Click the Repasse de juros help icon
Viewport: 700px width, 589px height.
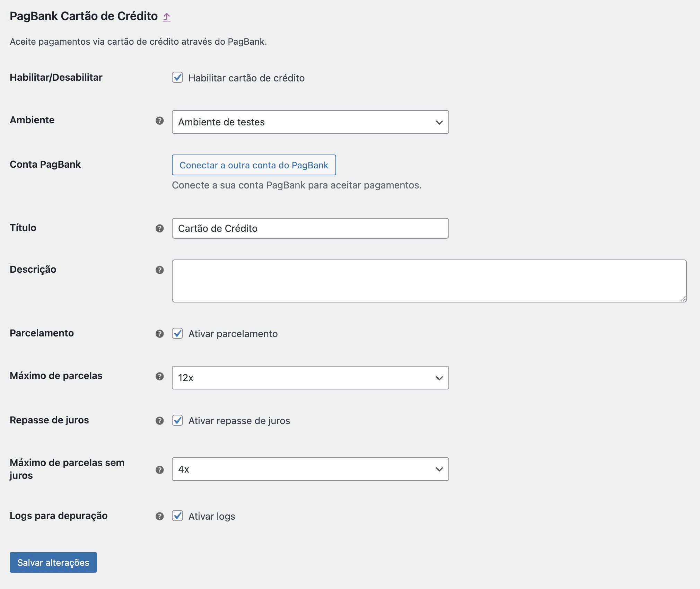click(159, 421)
